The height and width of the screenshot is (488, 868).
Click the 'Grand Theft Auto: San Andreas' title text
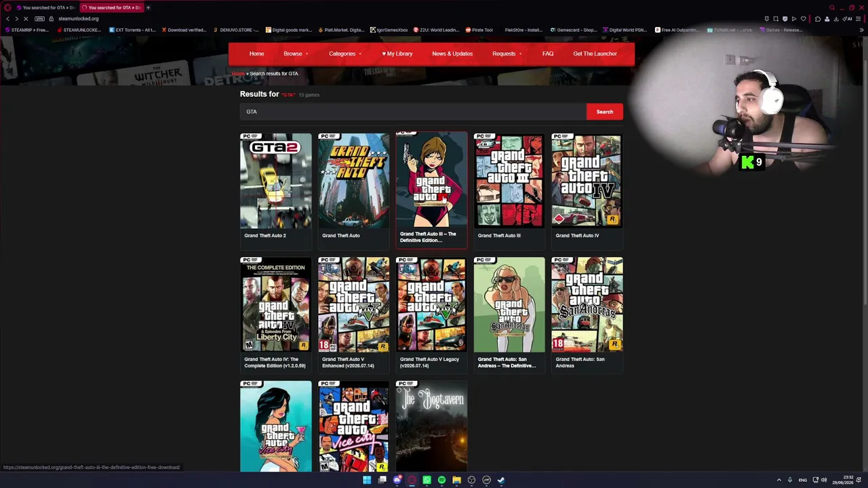580,363
